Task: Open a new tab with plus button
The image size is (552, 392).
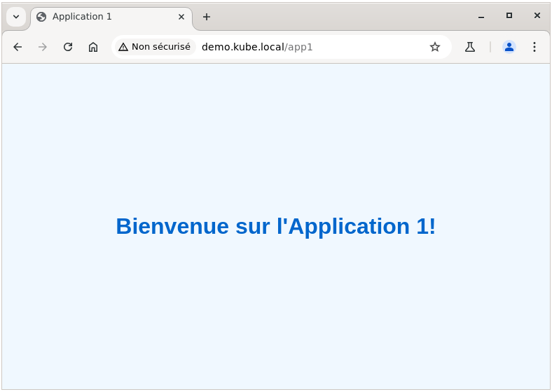Action: point(207,17)
